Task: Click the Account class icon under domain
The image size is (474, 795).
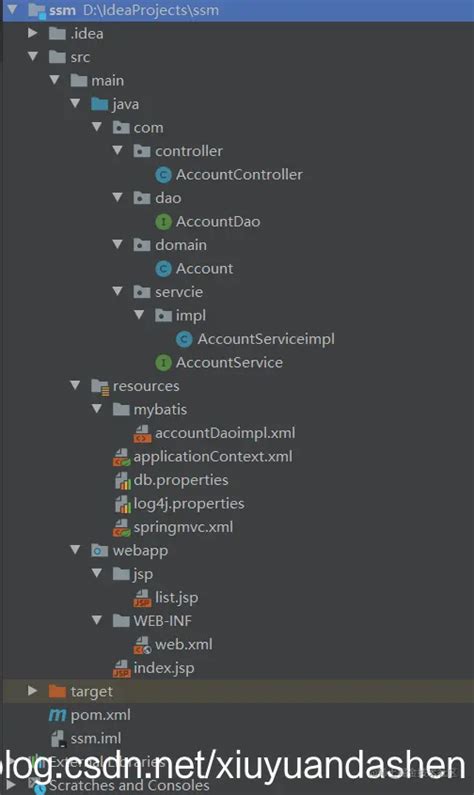Action: [x=163, y=269]
